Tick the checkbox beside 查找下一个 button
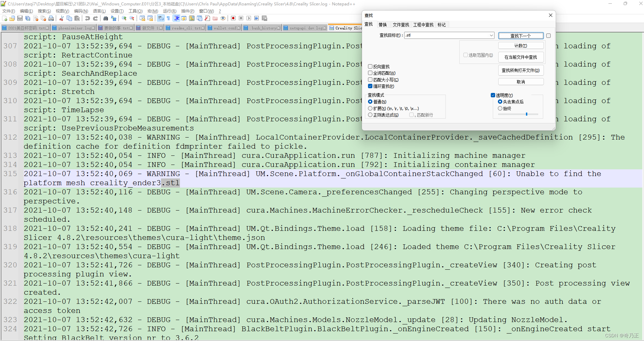Viewport: 644px width, 341px height. tap(548, 35)
